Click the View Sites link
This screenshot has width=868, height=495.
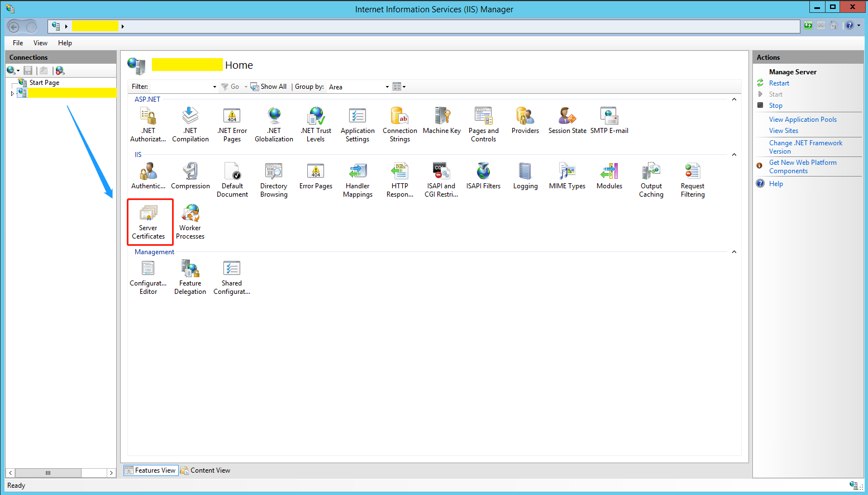pos(783,131)
